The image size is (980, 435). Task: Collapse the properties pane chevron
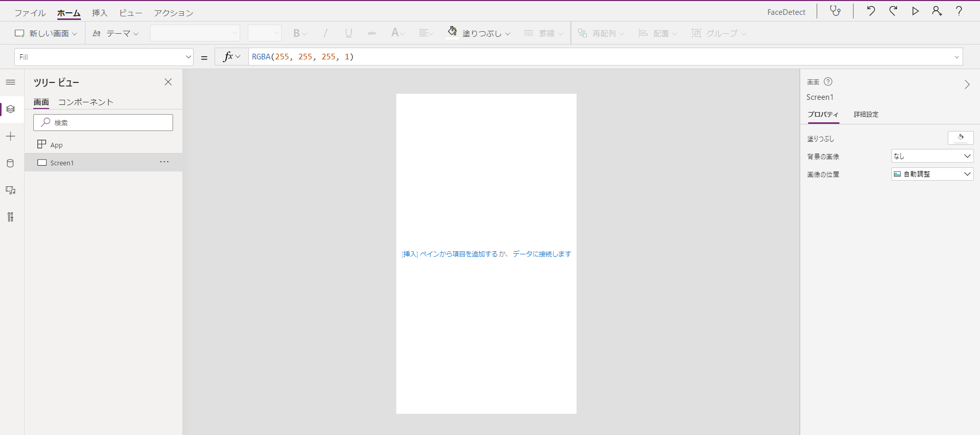967,84
